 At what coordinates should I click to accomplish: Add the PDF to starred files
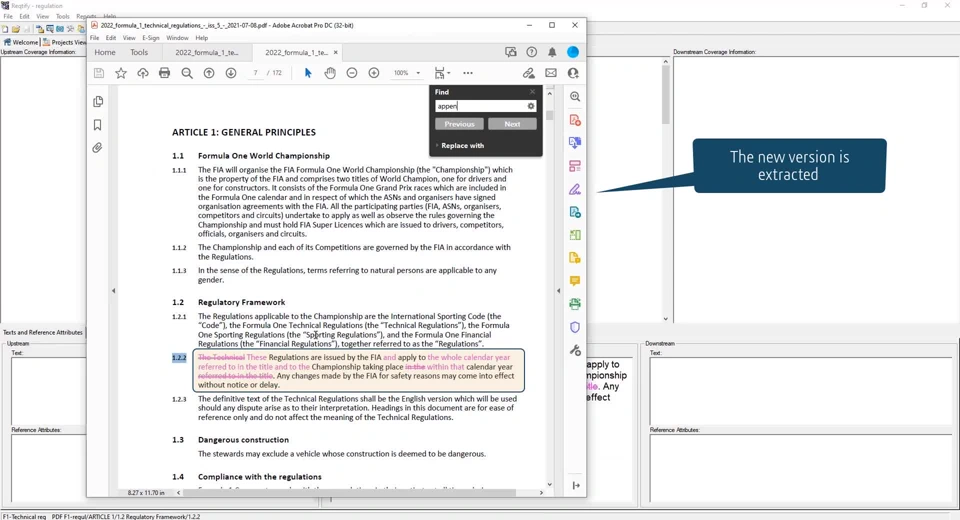point(121,73)
